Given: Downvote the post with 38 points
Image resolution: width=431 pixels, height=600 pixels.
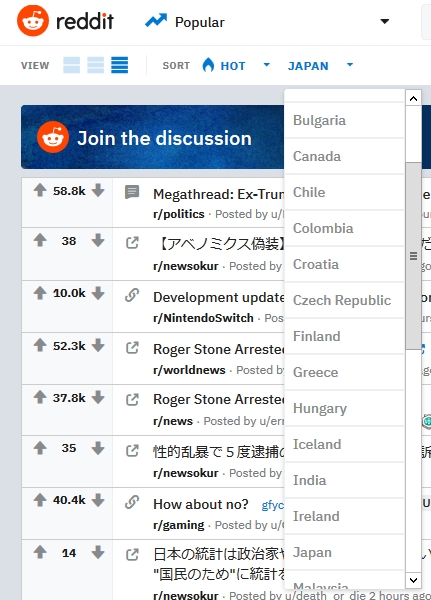Looking at the screenshot, I should click(x=98, y=240).
